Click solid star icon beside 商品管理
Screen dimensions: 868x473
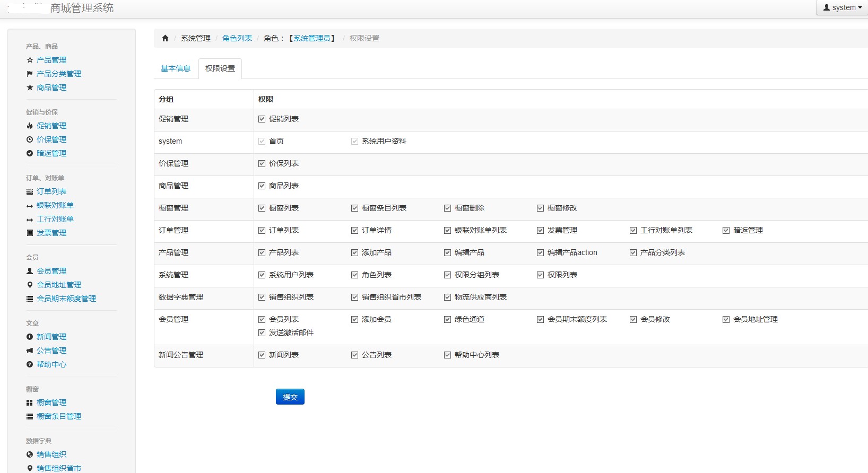(x=30, y=87)
